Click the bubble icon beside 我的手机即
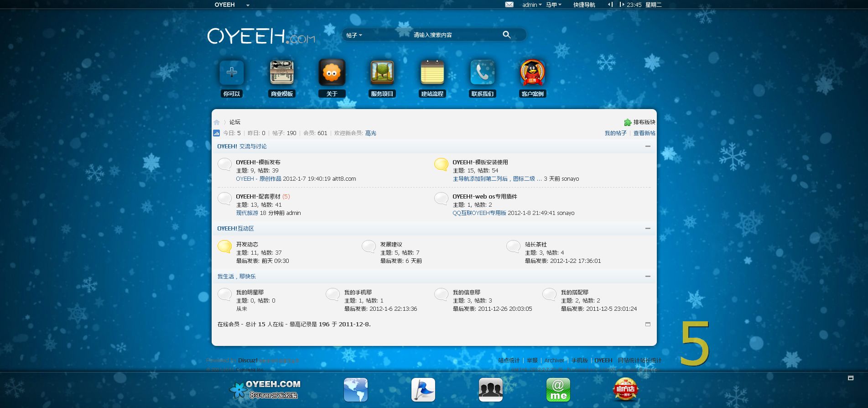 pyautogui.click(x=333, y=294)
